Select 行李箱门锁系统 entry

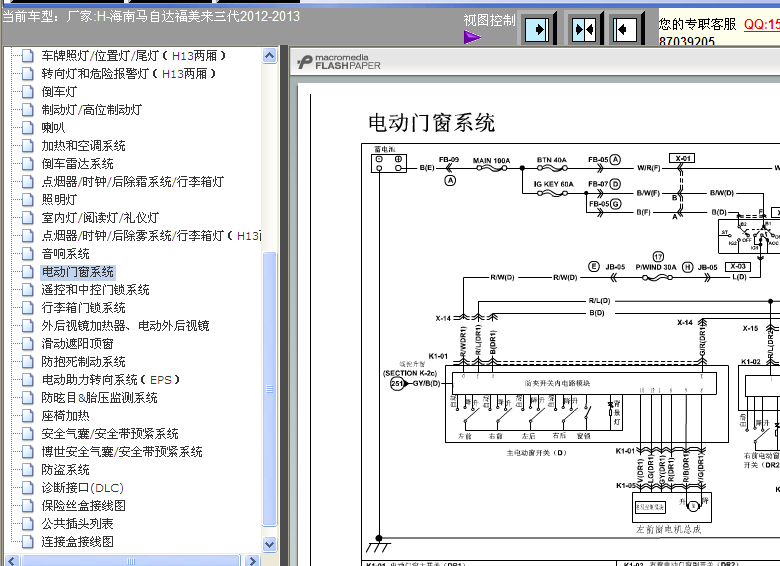(83, 307)
